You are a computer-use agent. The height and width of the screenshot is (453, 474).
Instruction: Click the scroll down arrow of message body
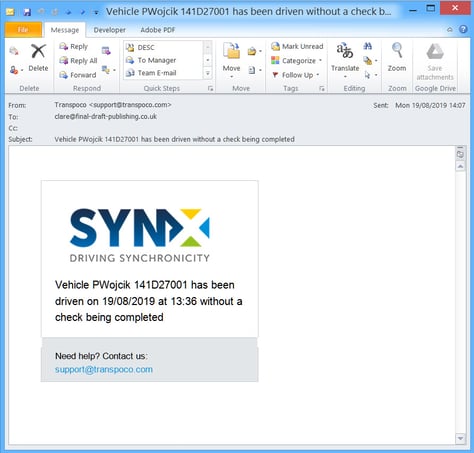point(460,438)
